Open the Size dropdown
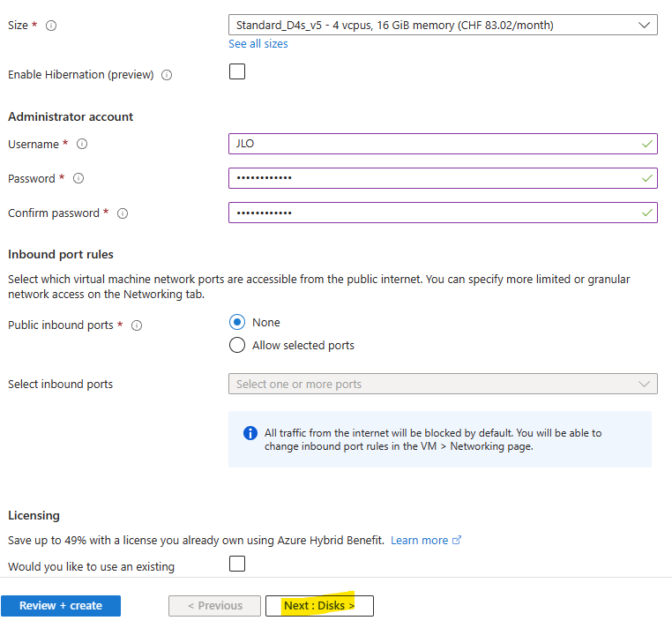 pyautogui.click(x=443, y=25)
